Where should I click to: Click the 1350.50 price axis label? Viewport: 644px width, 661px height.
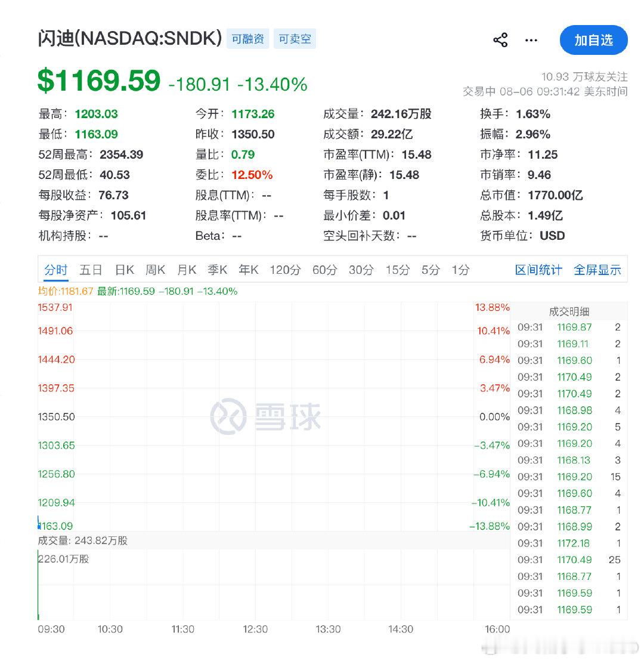(x=57, y=416)
